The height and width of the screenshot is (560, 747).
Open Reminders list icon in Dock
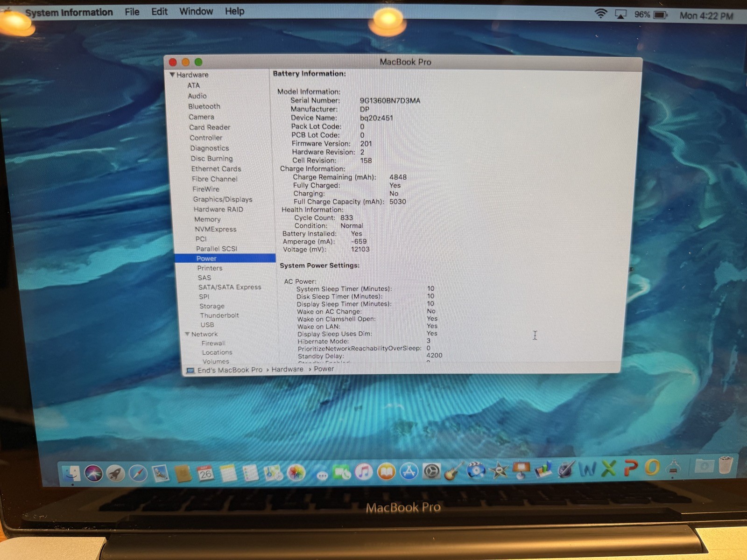(x=250, y=473)
